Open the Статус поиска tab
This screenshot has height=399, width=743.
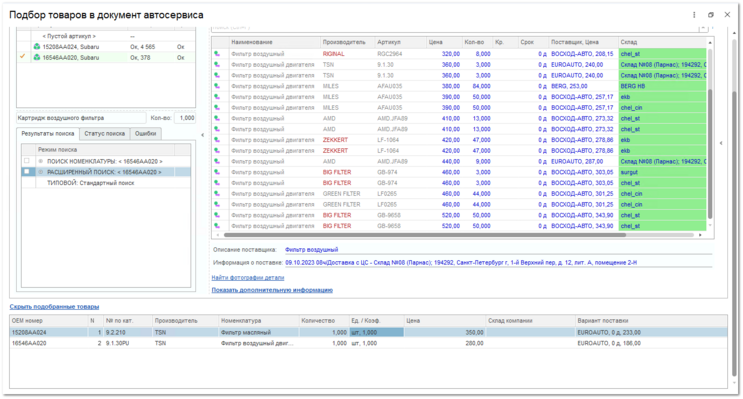click(x=104, y=134)
